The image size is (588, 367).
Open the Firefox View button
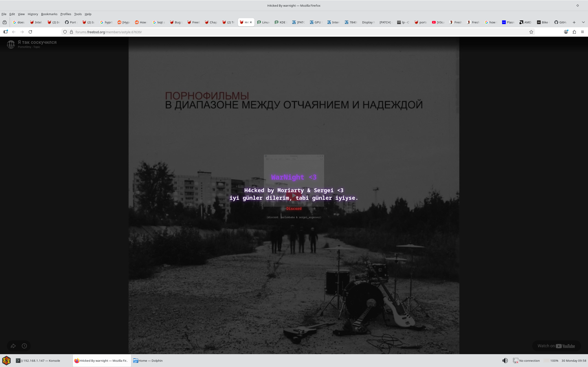[x=5, y=22]
